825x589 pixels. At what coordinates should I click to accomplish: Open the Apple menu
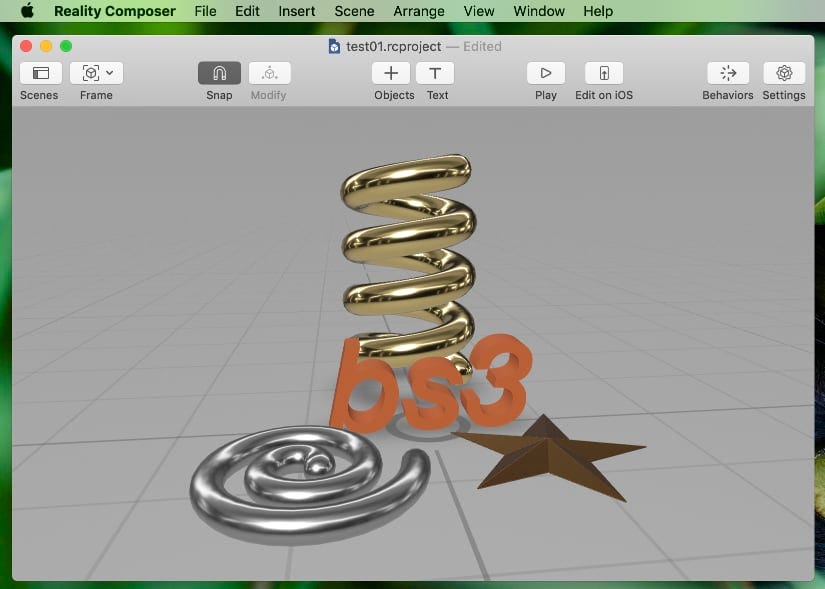[x=27, y=11]
